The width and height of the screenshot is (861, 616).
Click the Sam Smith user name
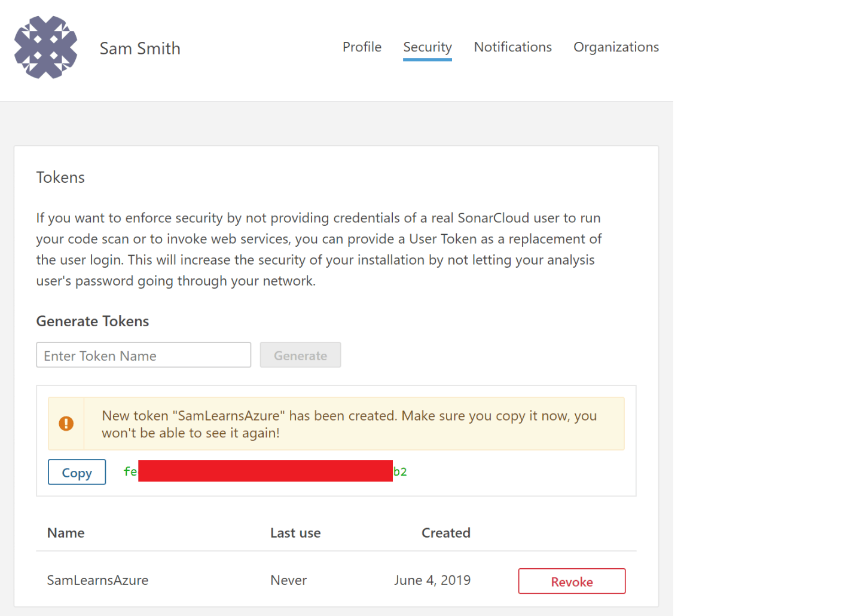140,48
